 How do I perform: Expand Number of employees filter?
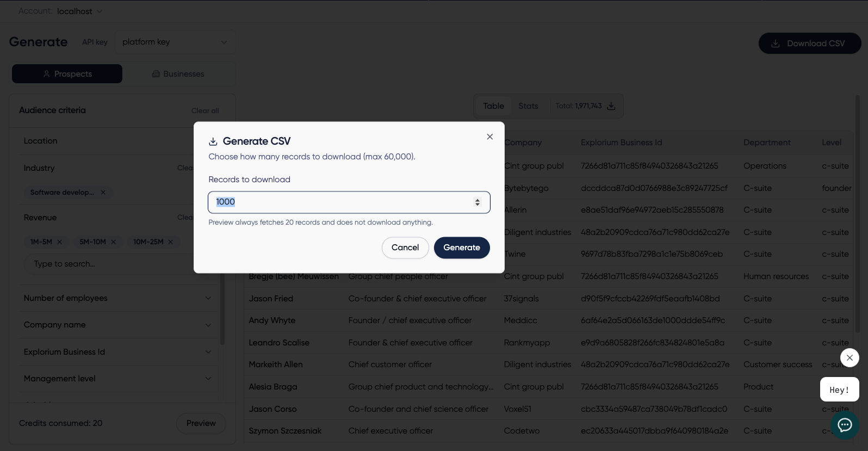click(117, 298)
